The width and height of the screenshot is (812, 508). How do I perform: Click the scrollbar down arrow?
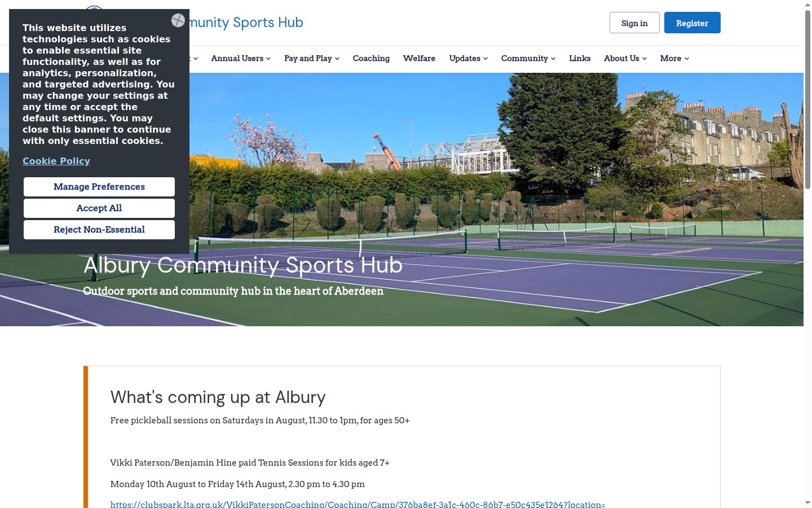pyautogui.click(x=807, y=503)
